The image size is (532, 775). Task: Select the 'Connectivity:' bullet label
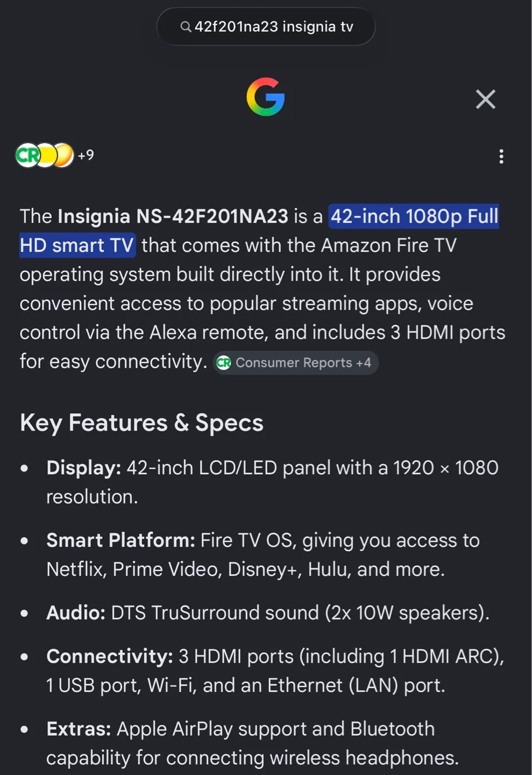click(110, 657)
